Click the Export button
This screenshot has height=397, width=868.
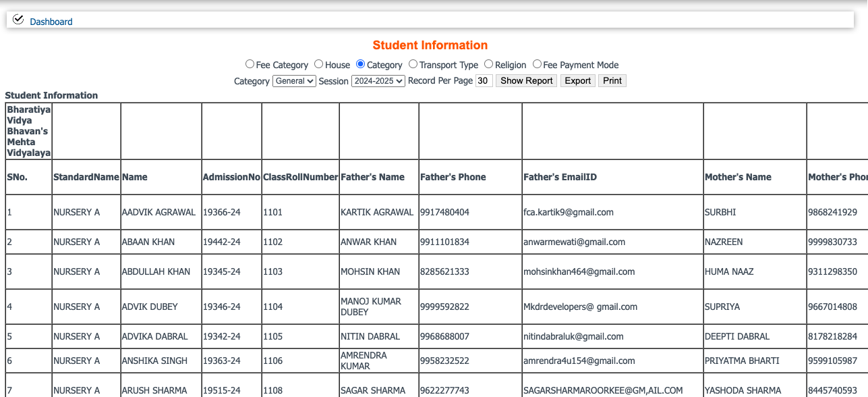click(578, 81)
